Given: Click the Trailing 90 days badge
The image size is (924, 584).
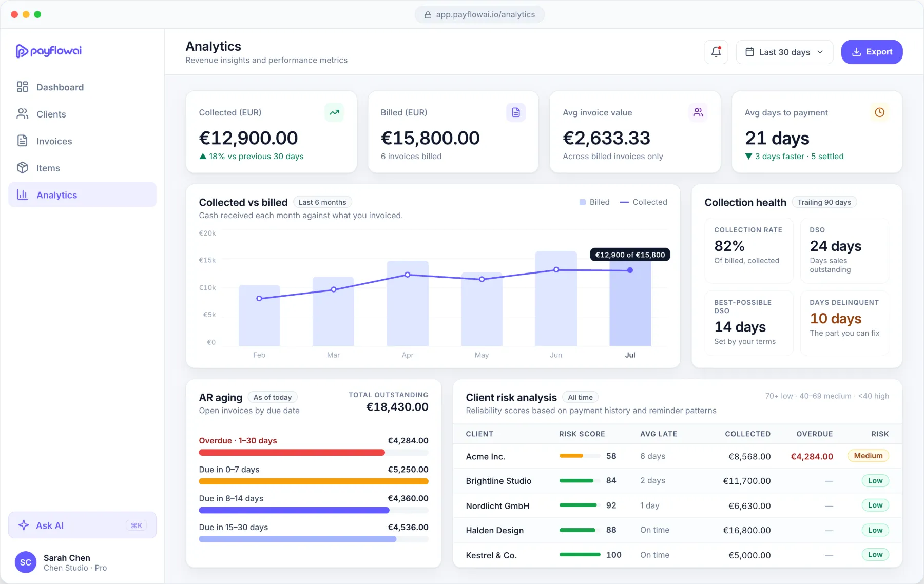Looking at the screenshot, I should 824,202.
